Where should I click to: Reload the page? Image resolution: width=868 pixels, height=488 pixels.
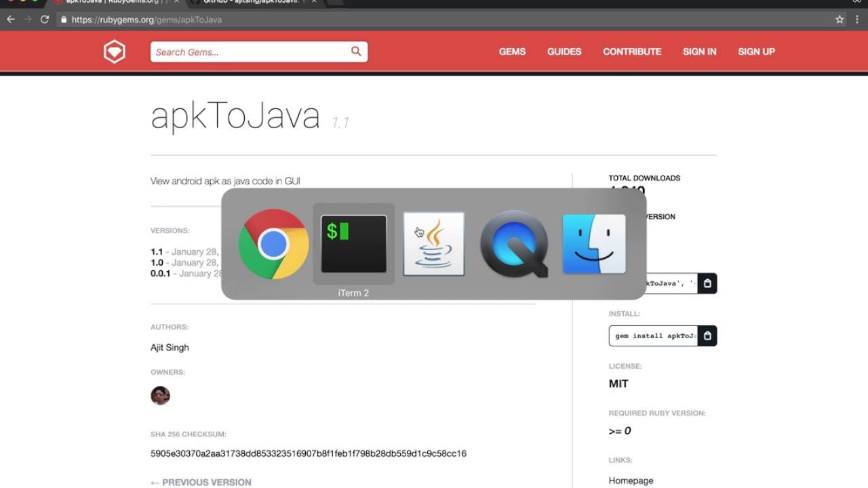coord(45,20)
